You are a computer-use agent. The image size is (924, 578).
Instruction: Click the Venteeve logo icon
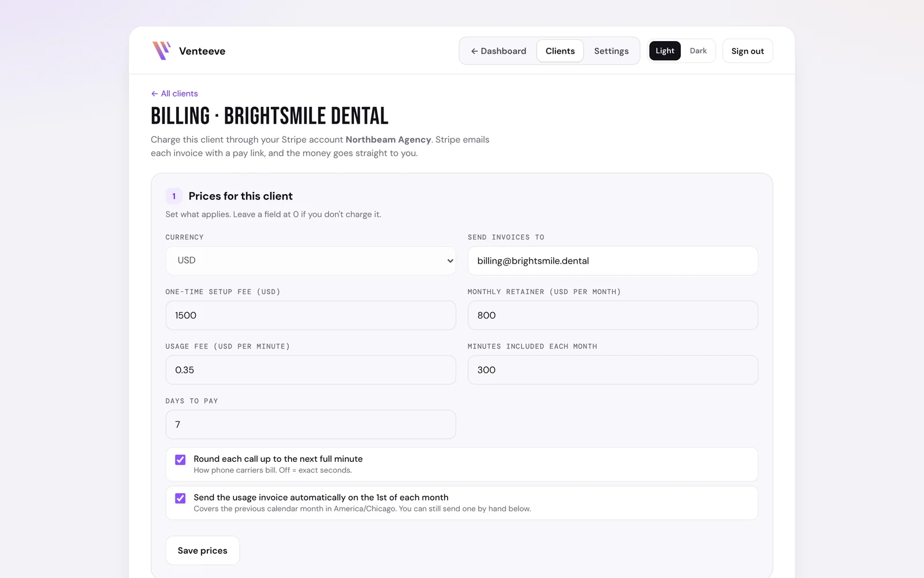[x=161, y=51]
